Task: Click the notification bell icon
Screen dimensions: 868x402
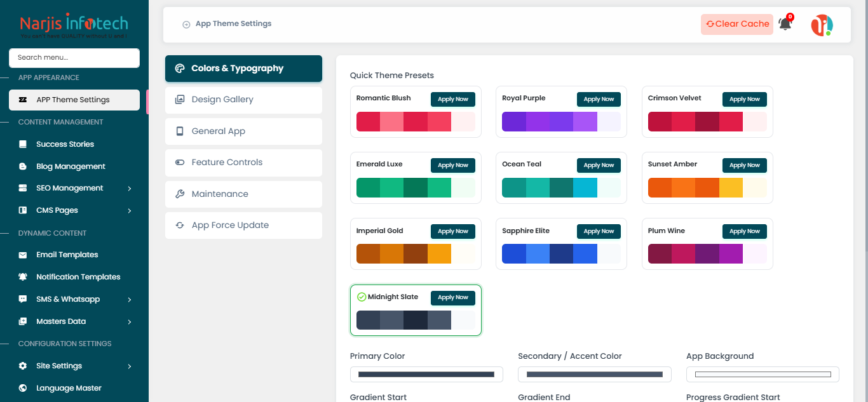Action: 785,24
